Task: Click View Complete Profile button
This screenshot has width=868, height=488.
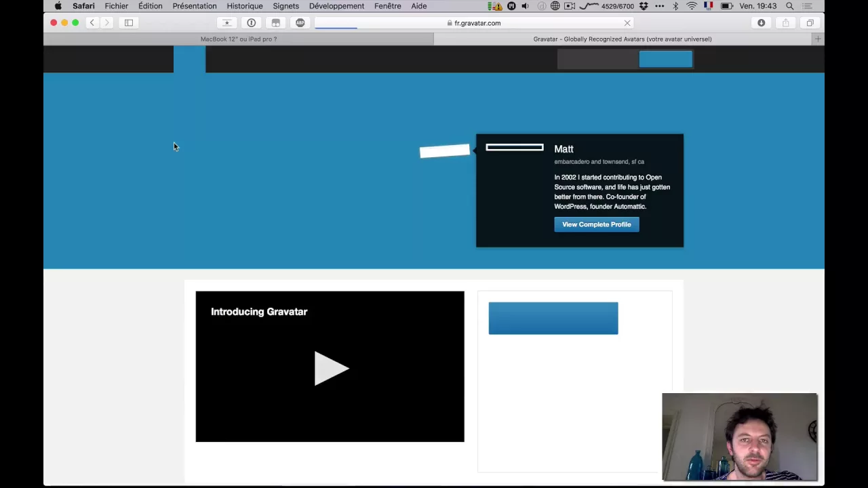Action: (597, 224)
